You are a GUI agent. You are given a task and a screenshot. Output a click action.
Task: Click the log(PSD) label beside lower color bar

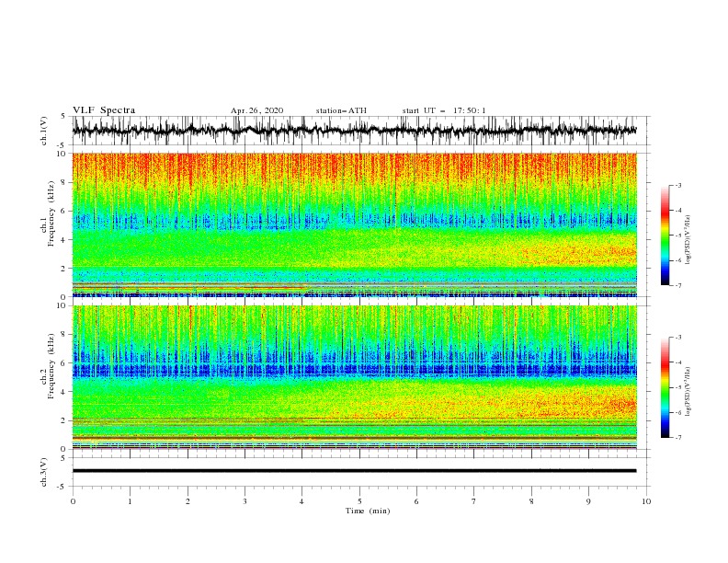688,392
